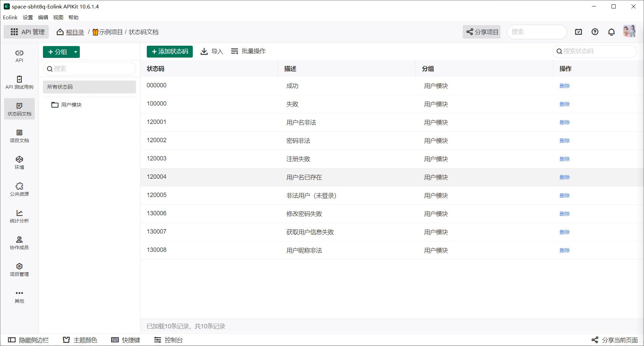The width and height of the screenshot is (644, 346).
Task: Delete the 120002 status code row
Action: point(565,141)
